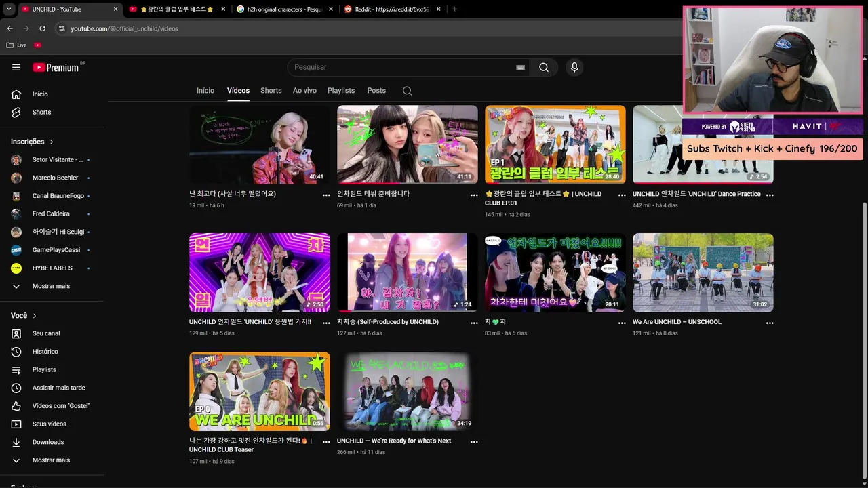Go back with the browser back arrow
The width and height of the screenshot is (868, 488).
(x=9, y=28)
